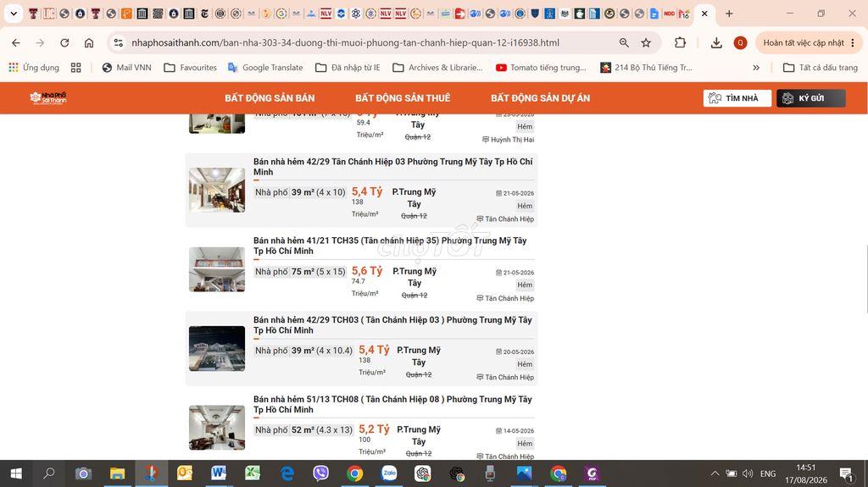The image size is (868, 487).
Task: Open Microsoft Excel from the taskbar
Action: pyautogui.click(x=253, y=473)
